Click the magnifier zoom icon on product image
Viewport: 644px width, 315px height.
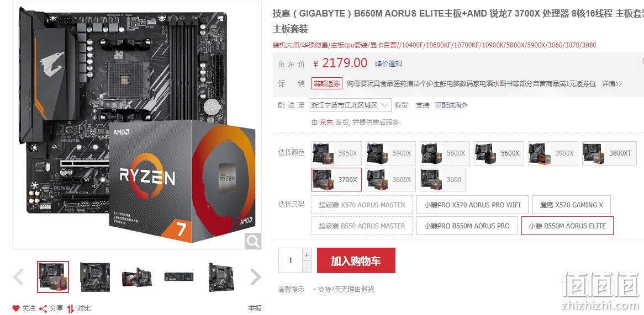pyautogui.click(x=252, y=241)
